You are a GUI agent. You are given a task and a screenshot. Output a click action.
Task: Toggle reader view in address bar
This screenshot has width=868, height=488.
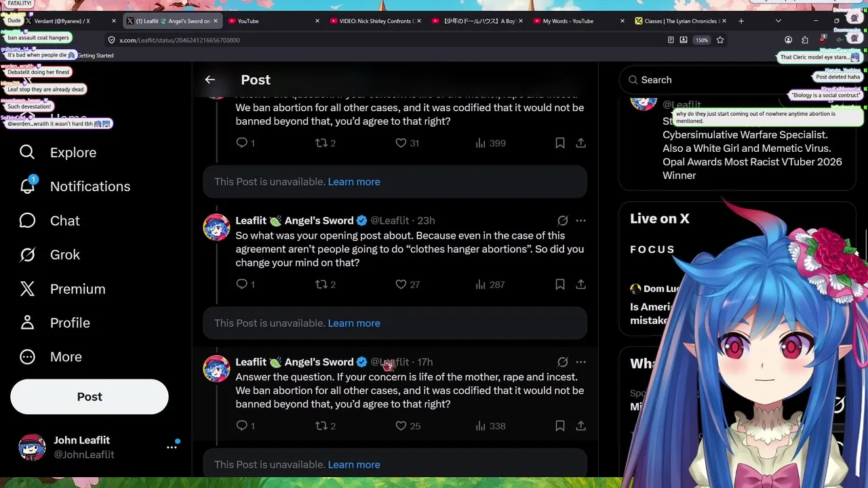click(671, 40)
